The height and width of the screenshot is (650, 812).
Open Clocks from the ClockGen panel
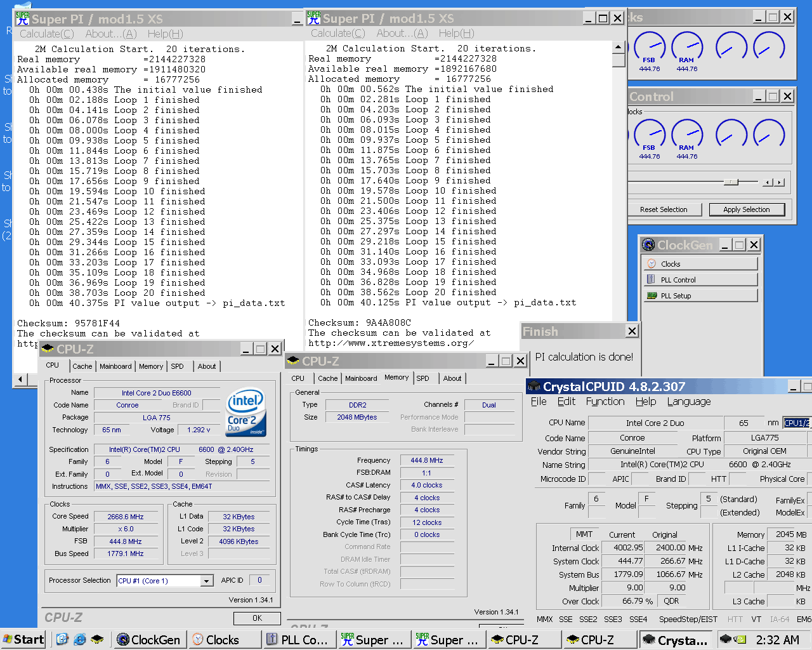click(700, 263)
